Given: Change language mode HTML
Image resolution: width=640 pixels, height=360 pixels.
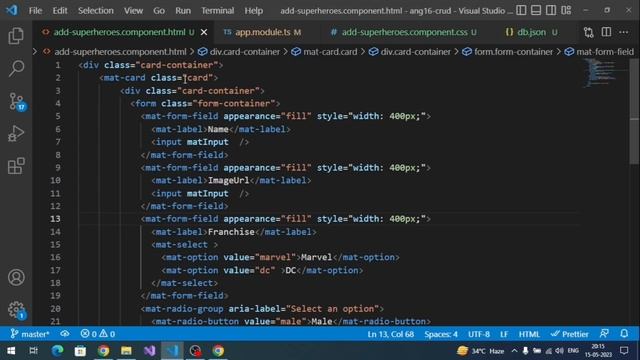Looking at the screenshot, I should pos(529,334).
